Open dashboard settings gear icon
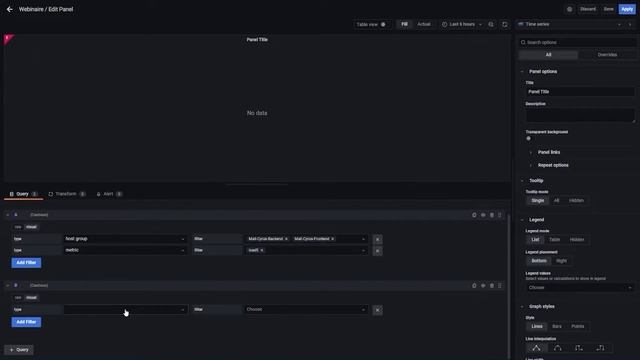The image size is (640, 360). [x=569, y=9]
